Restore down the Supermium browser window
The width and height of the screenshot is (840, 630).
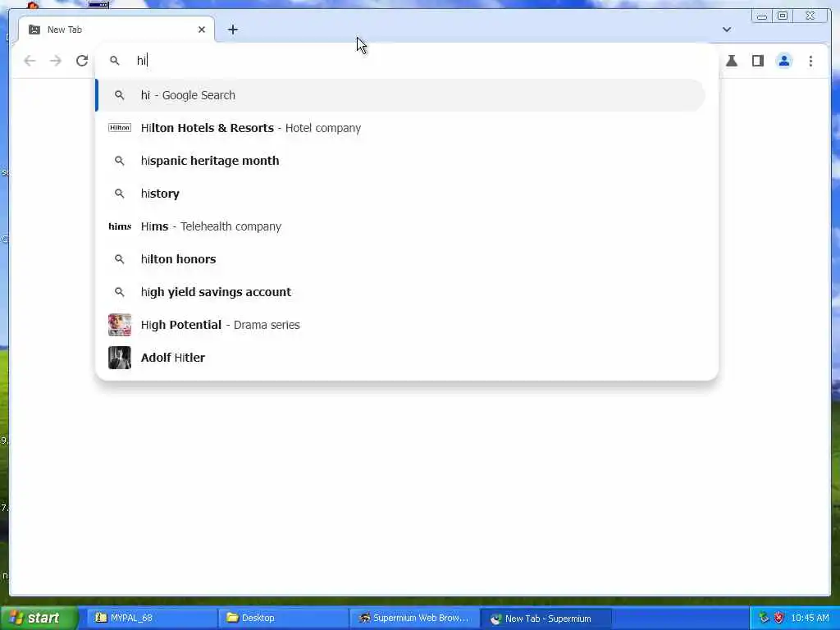[x=783, y=16]
